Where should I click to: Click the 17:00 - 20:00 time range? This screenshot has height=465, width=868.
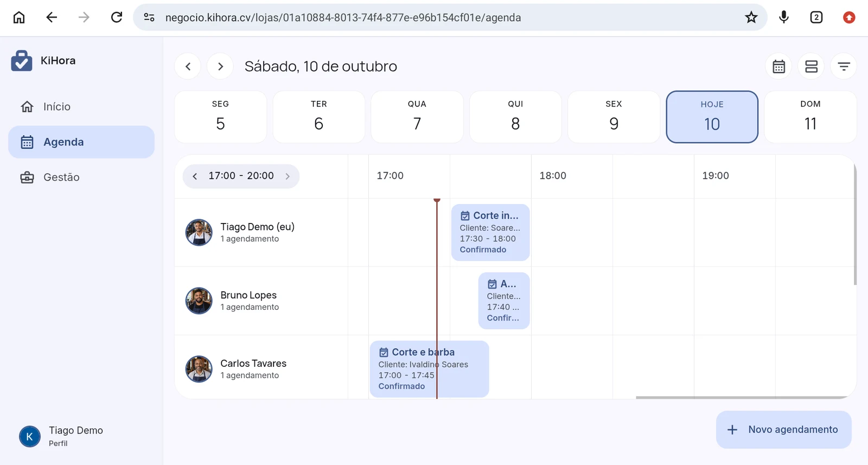241,176
